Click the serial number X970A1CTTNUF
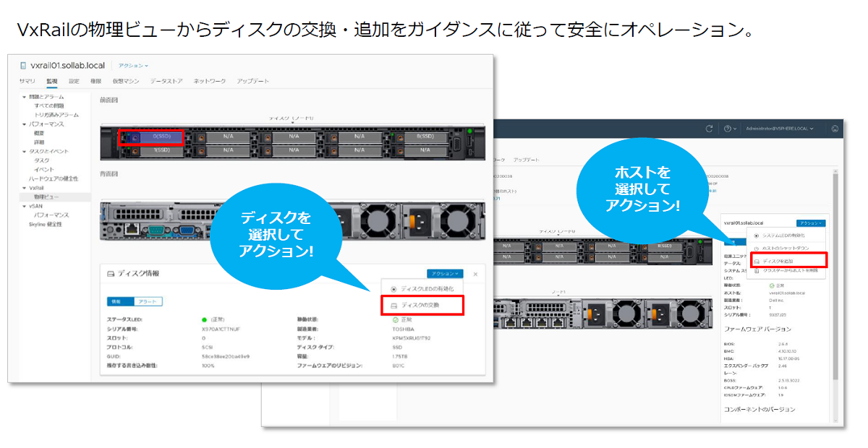 [221, 328]
